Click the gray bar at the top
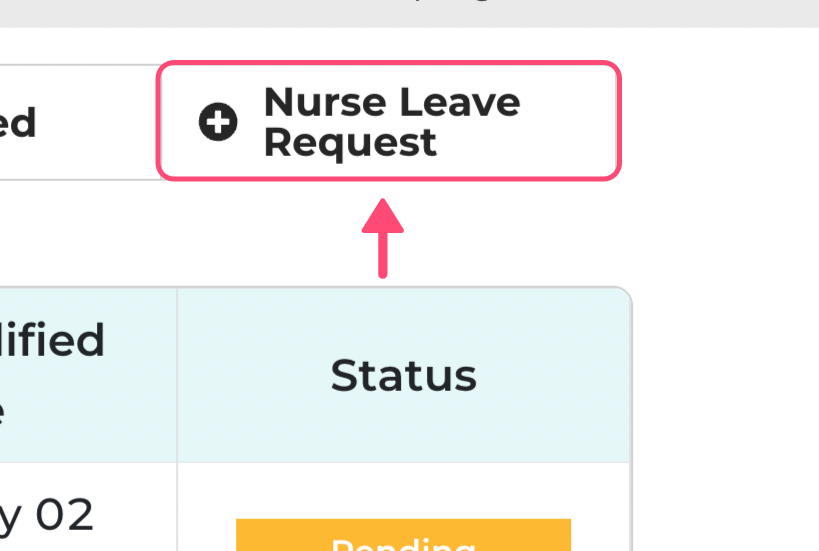This screenshot has height=551, width=819. tap(410, 13)
